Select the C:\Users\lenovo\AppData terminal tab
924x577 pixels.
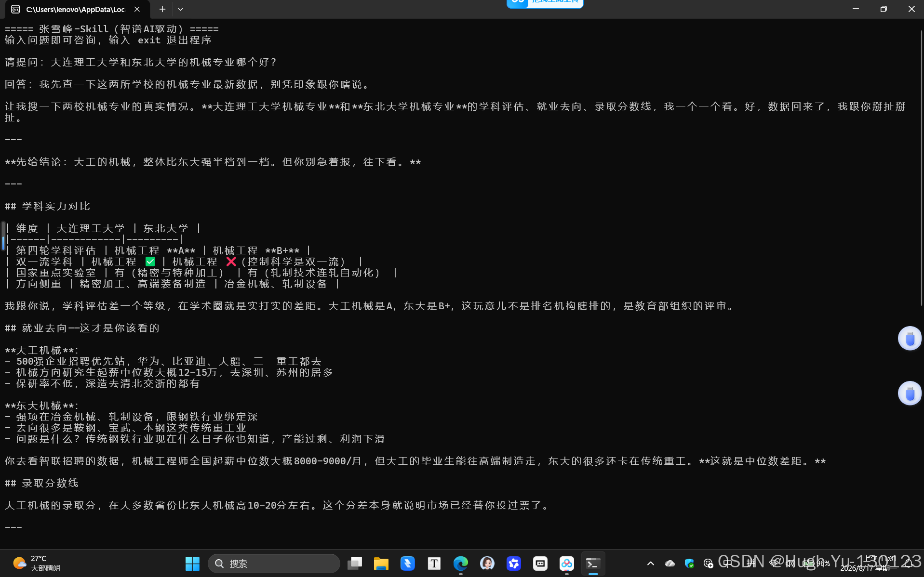point(77,9)
